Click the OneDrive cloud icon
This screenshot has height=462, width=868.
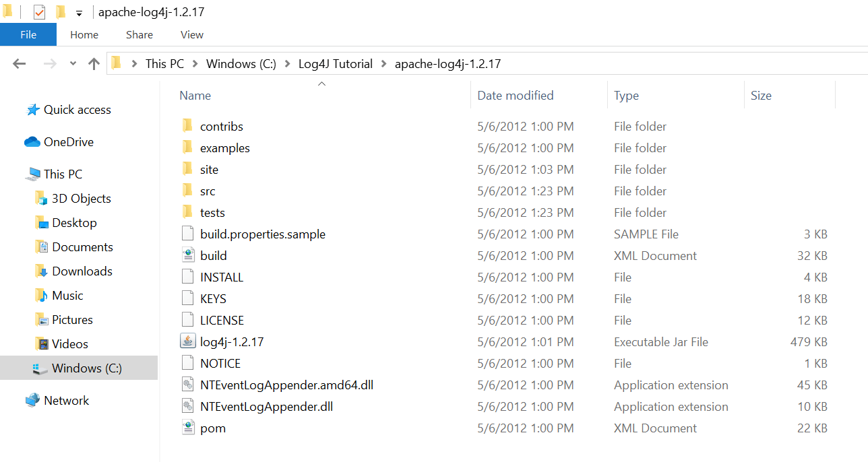click(x=32, y=142)
